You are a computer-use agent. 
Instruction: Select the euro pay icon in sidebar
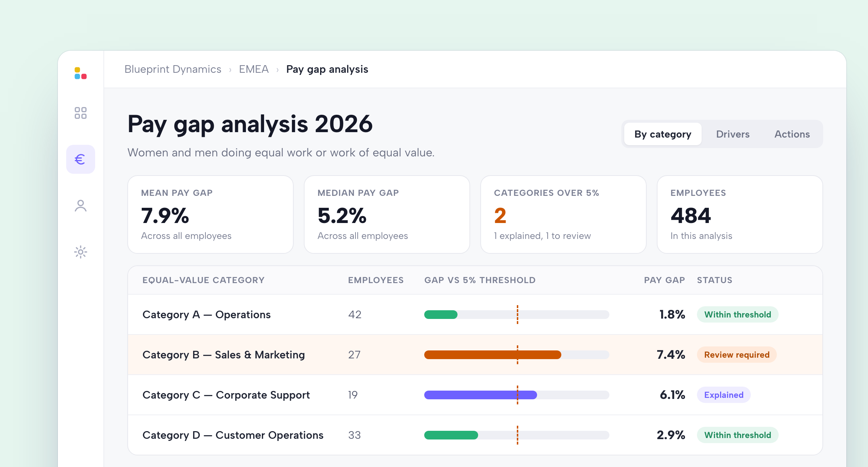coord(80,159)
